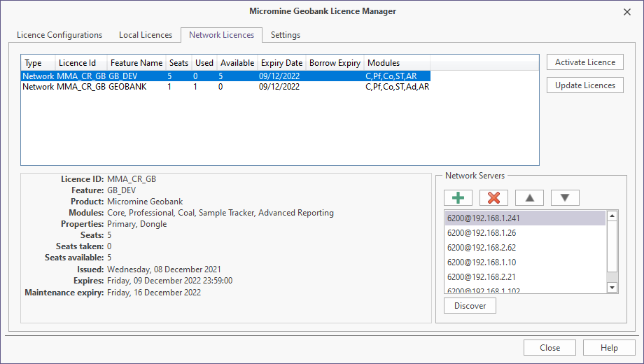Viewport: 644px width, 364px height.
Task: Select the GB_DEV licence row
Action: coord(225,76)
